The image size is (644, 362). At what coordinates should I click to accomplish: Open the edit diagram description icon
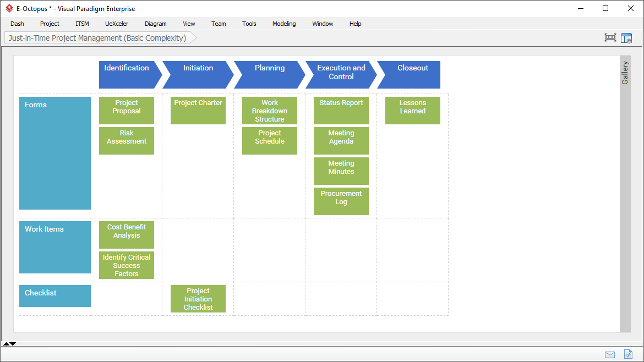coord(628,355)
